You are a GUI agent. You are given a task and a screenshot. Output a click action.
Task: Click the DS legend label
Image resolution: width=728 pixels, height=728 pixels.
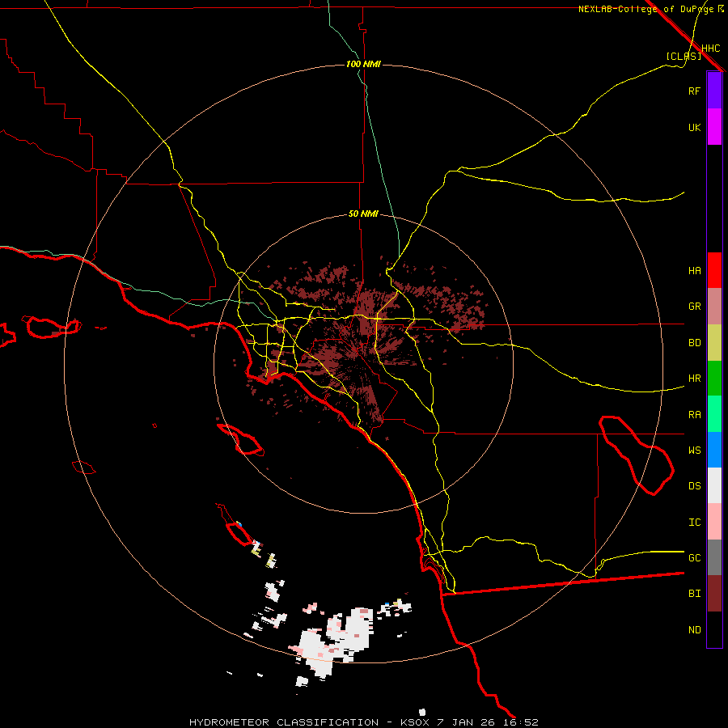pos(694,485)
